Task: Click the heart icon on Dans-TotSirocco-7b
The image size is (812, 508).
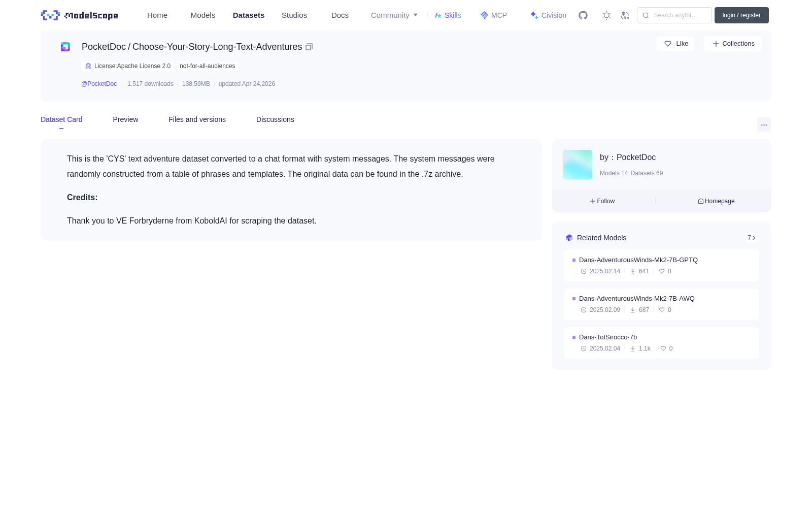Action: [x=663, y=348]
